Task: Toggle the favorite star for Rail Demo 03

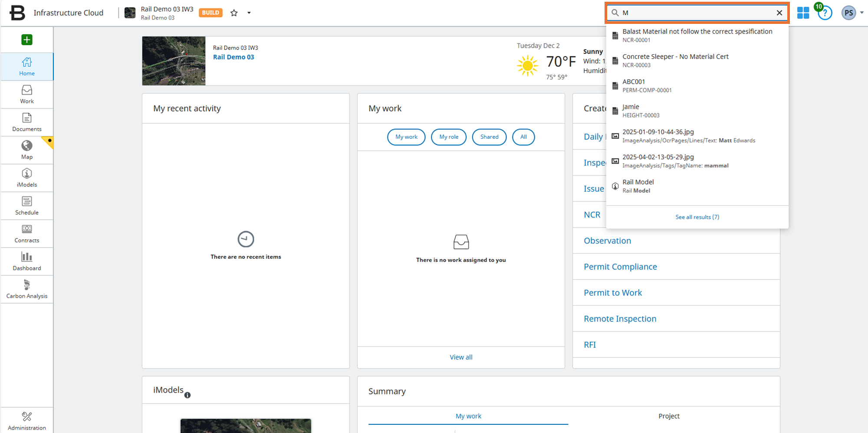Action: [234, 13]
